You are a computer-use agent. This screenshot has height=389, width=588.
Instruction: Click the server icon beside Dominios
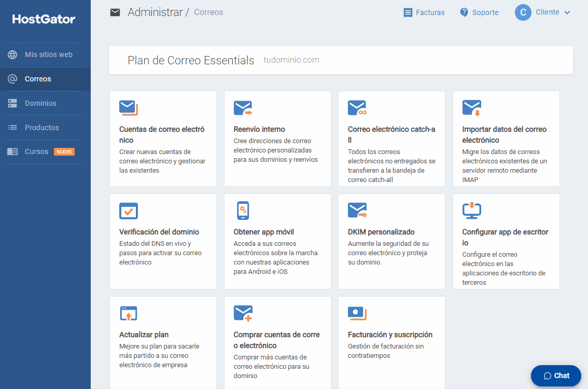coord(12,103)
